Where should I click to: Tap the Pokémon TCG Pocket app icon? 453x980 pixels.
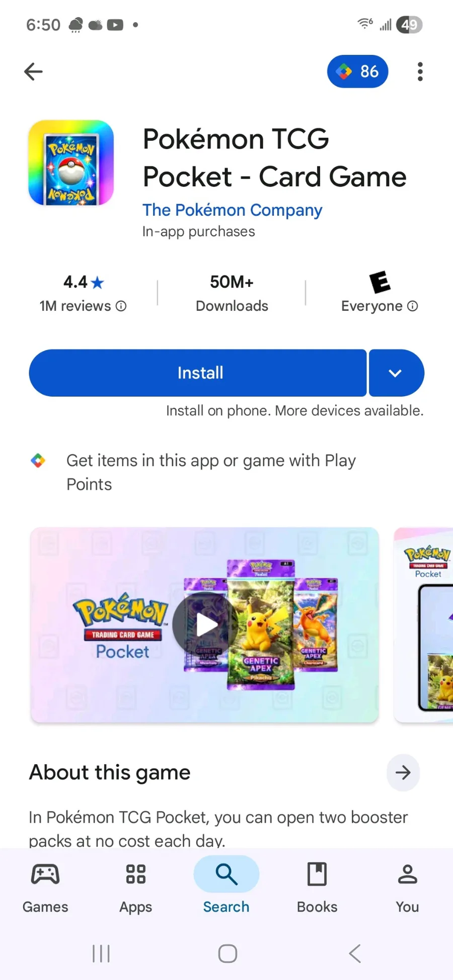pos(71,163)
